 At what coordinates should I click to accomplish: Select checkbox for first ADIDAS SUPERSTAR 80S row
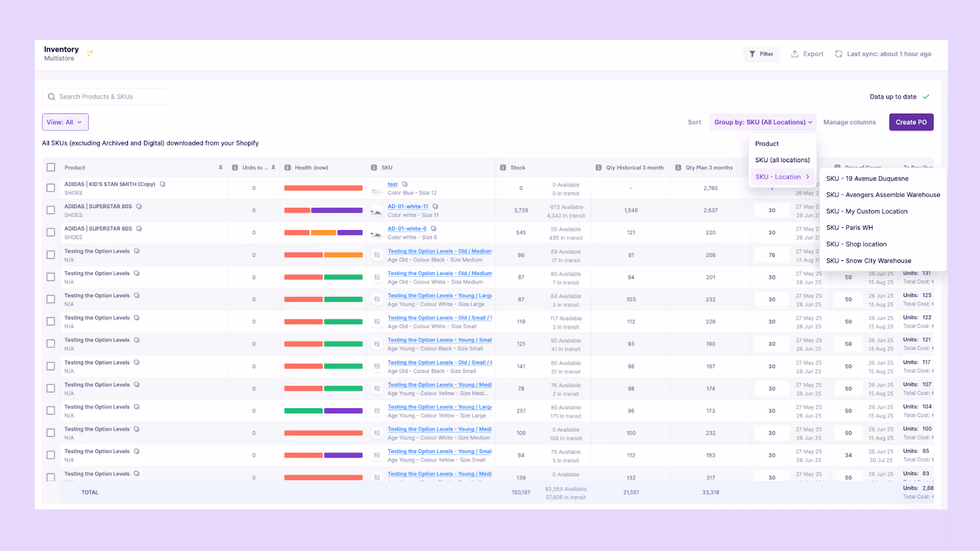51,210
